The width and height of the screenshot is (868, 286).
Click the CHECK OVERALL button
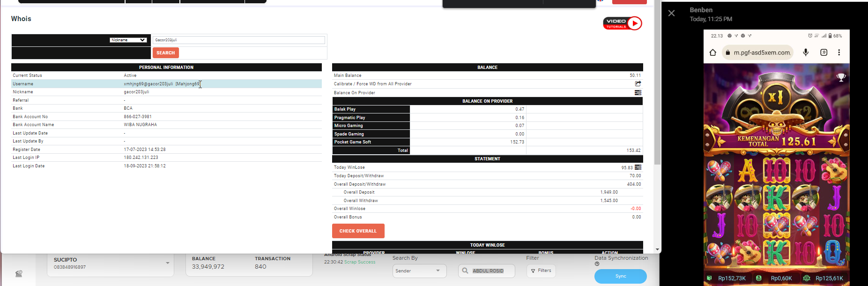[x=358, y=231]
